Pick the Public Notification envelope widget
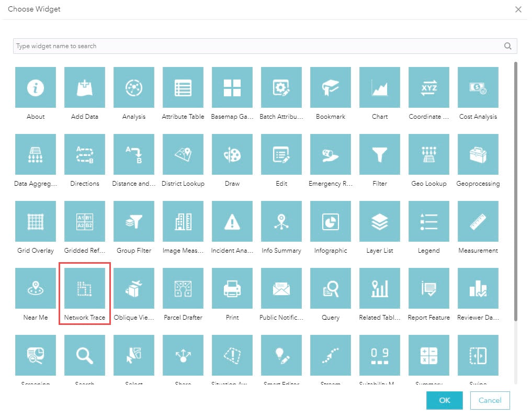532x417 pixels. (x=281, y=288)
